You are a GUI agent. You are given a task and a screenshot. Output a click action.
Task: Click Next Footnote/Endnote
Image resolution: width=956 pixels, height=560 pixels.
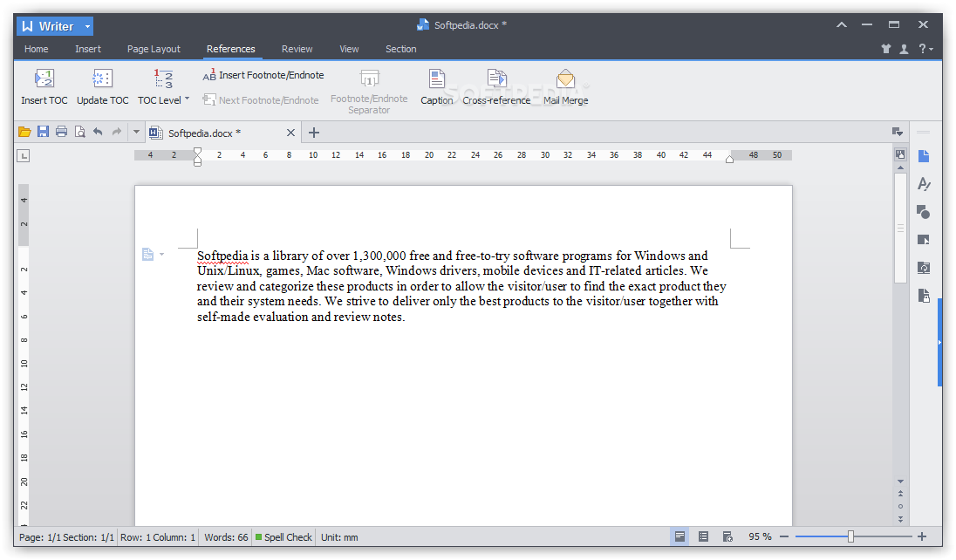pos(261,100)
